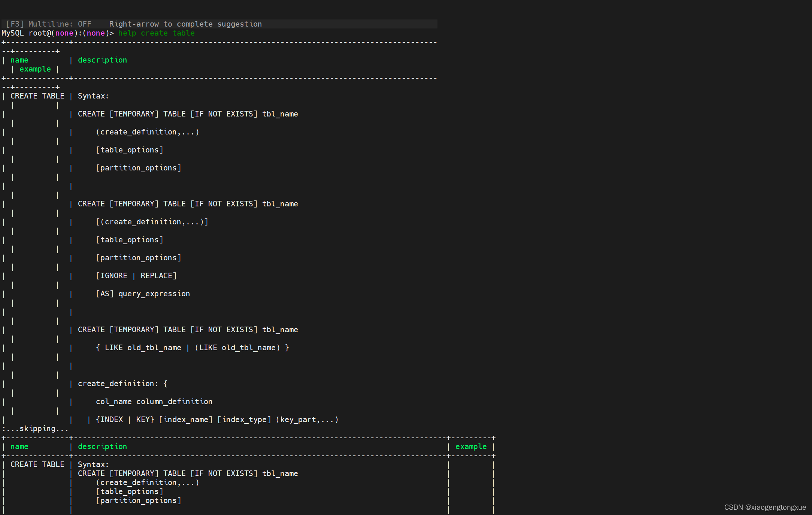Click '{ LIKE old_tbl_name | (LIKE old_tbl_name) }' line
812x515 pixels.
click(193, 348)
